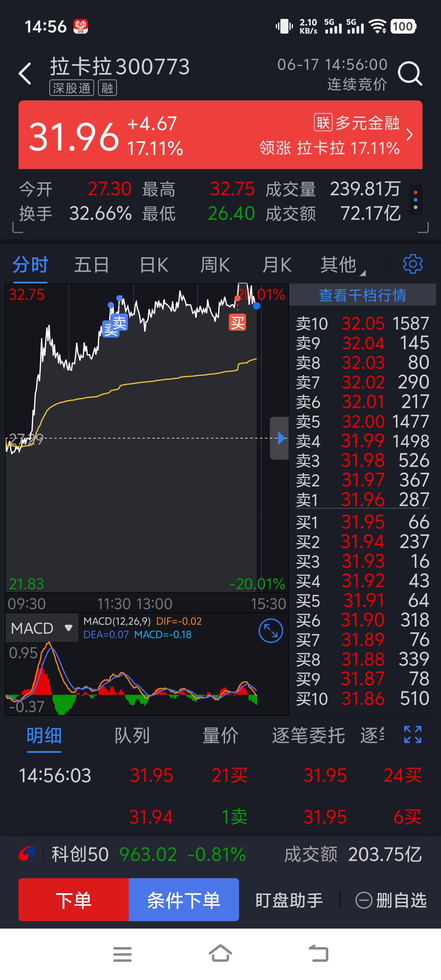
Task: Tap the three-dot more stats icon
Action: (415, 200)
